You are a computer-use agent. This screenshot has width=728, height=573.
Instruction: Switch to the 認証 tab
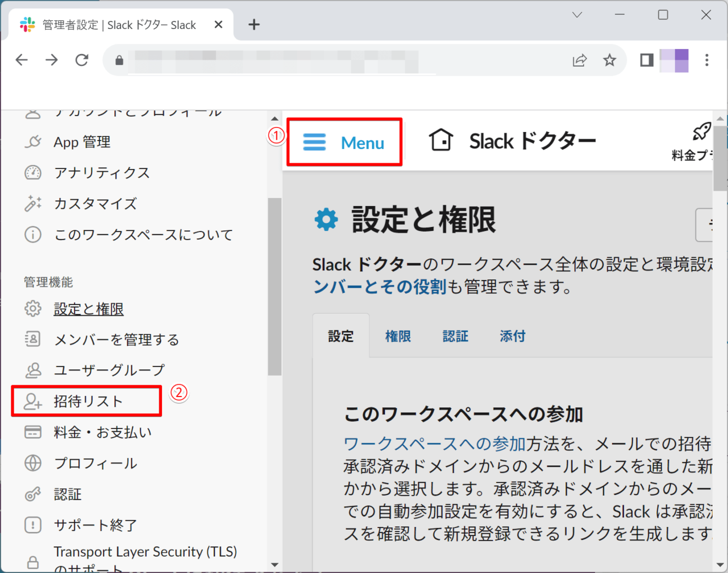[x=456, y=336]
